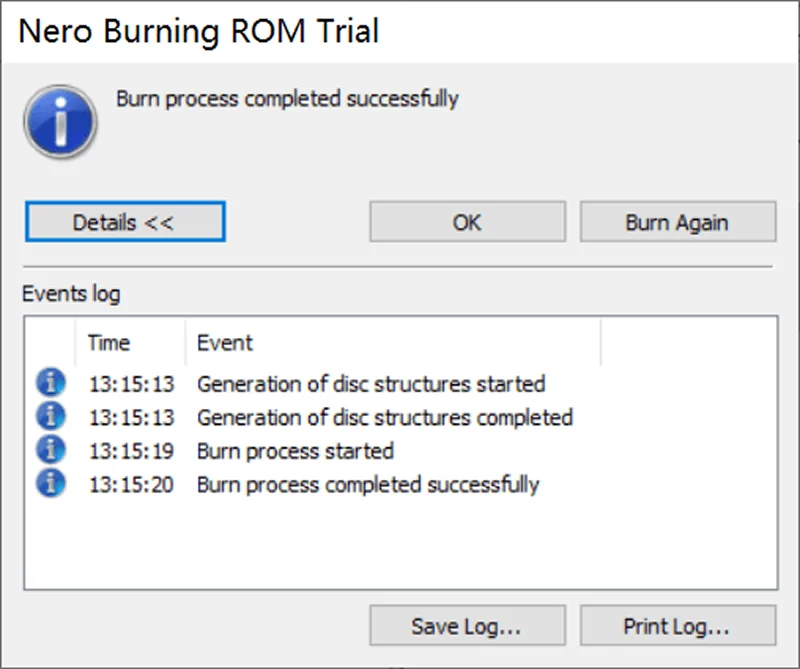Select the 'Burn process started' log entry
This screenshot has width=800, height=669.
click(x=295, y=451)
